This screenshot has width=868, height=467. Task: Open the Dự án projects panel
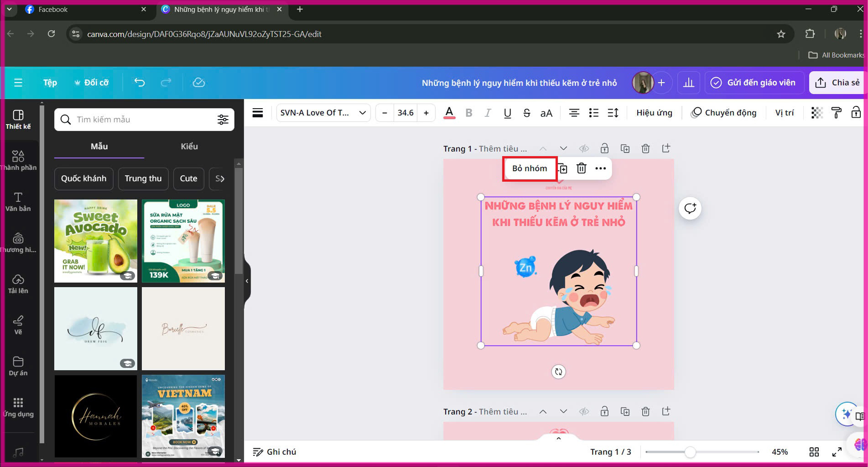(18, 366)
